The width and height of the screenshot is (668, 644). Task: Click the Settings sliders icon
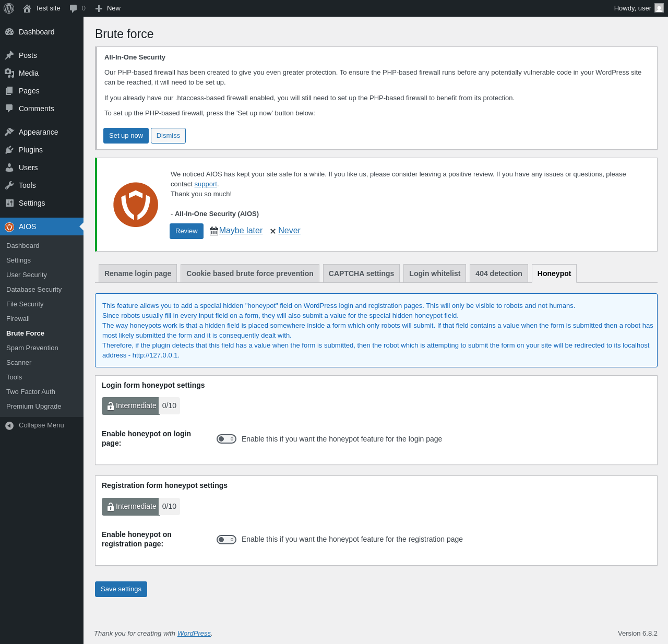(9, 203)
